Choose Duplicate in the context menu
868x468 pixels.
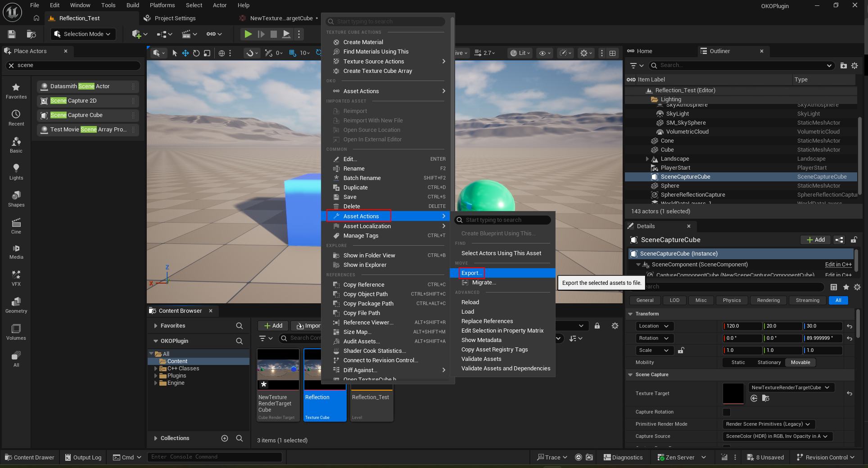click(355, 188)
